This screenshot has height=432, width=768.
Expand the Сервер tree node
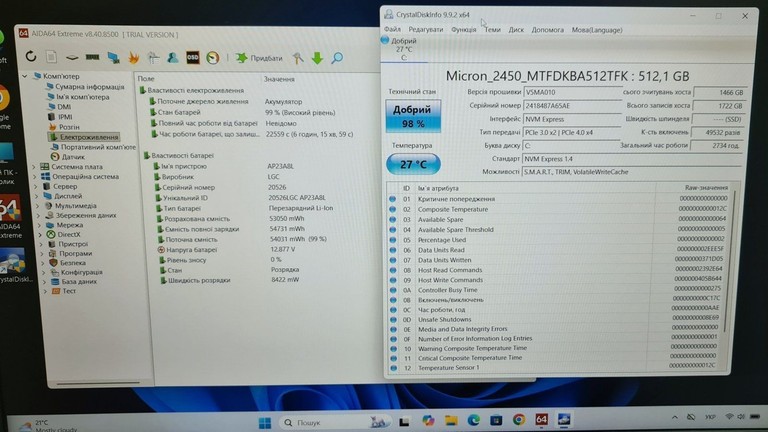pyautogui.click(x=36, y=186)
